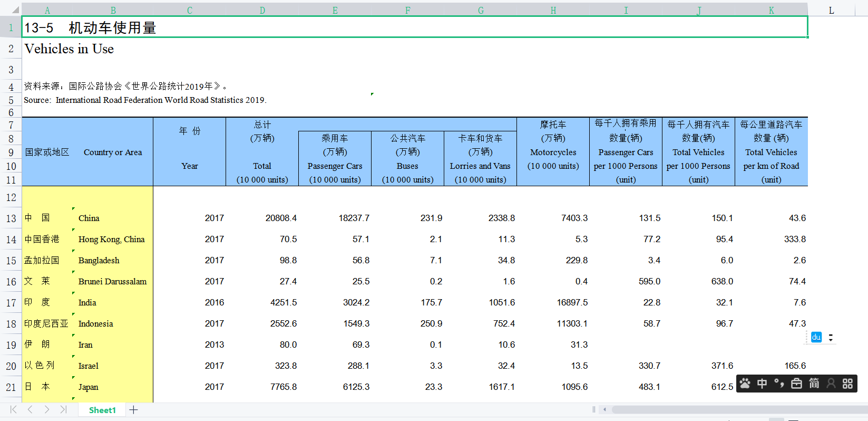Click the 'Lorries and Vans' header
868x421 pixels.
(480, 166)
